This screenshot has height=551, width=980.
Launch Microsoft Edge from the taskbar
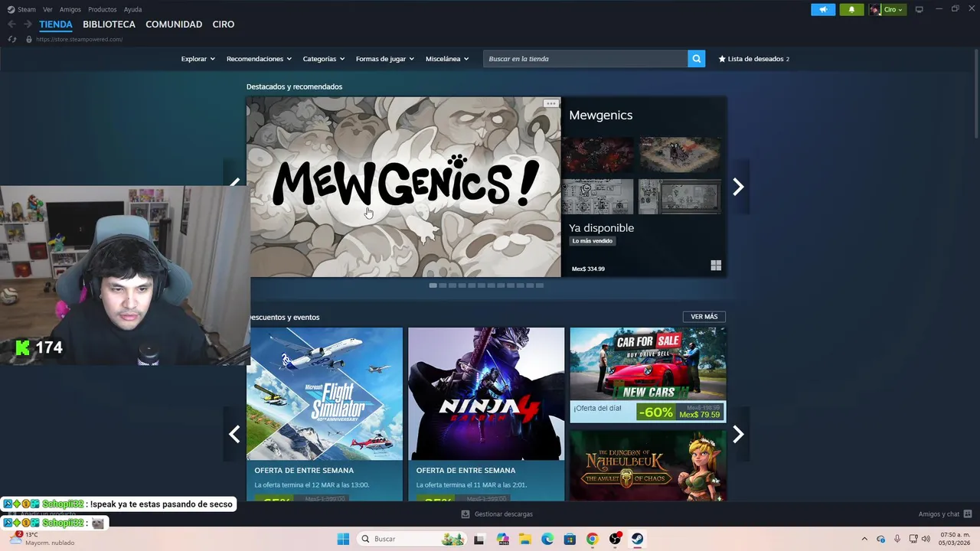[x=547, y=539]
